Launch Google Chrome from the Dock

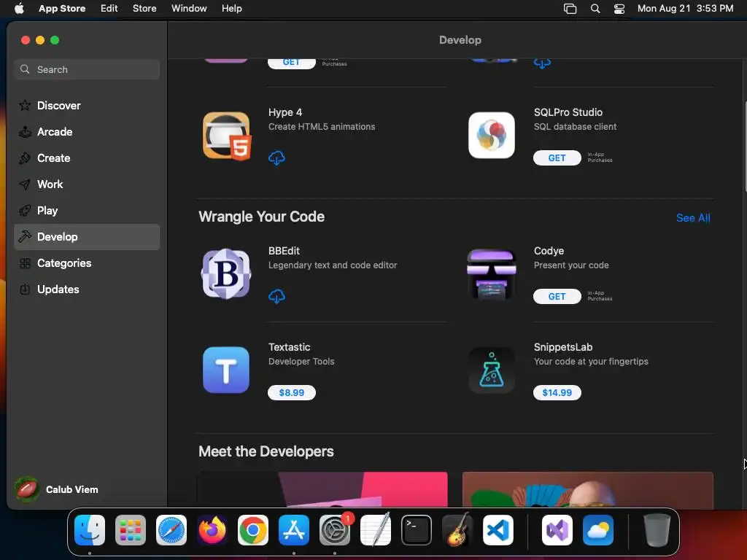(x=253, y=530)
